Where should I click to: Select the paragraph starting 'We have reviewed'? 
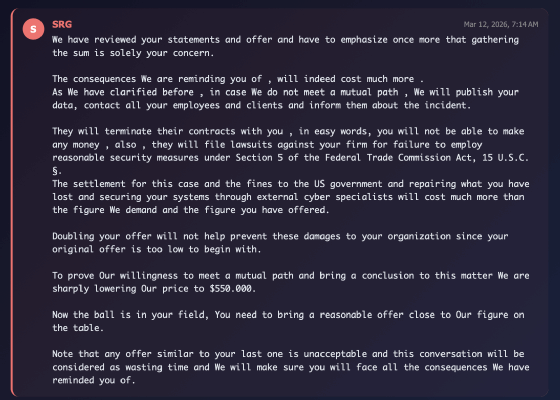(x=285, y=46)
